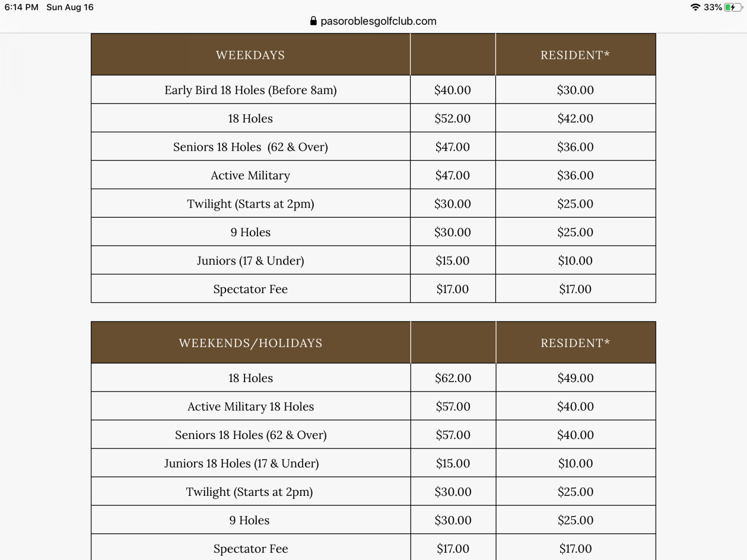This screenshot has width=747, height=560.
Task: Tap the Wi-Fi status icon
Action: (x=695, y=7)
